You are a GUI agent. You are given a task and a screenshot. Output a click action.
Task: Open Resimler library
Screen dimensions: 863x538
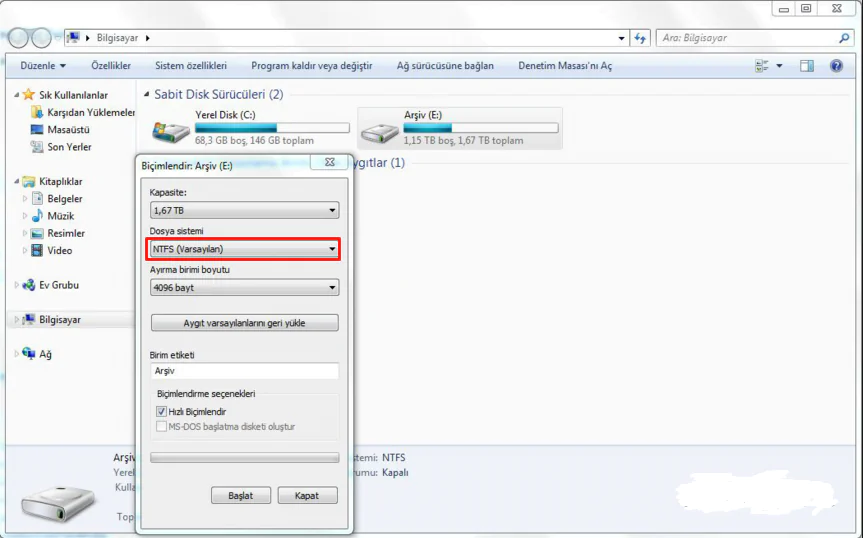58,233
